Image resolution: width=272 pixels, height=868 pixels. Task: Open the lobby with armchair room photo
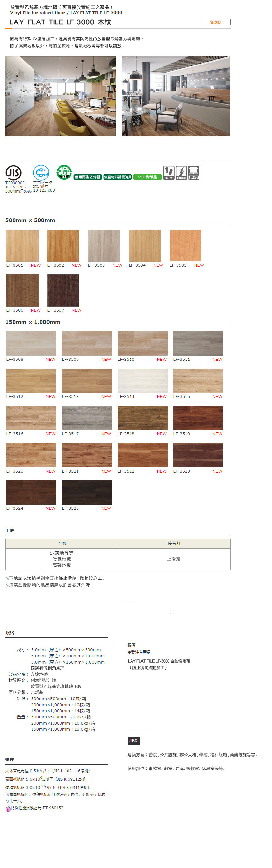tap(176, 96)
